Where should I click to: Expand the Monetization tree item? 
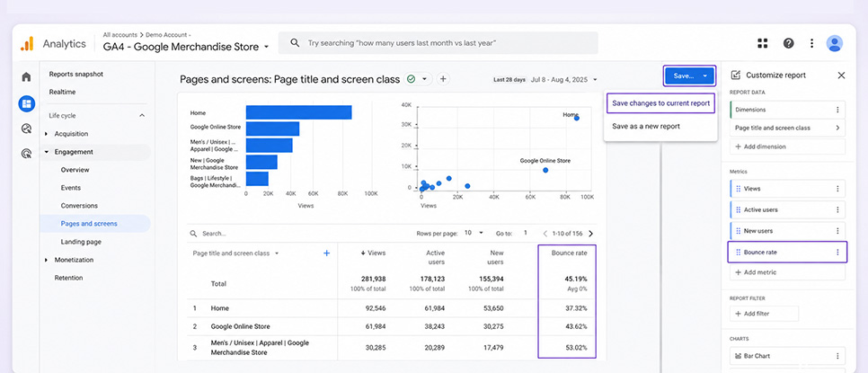pos(47,260)
